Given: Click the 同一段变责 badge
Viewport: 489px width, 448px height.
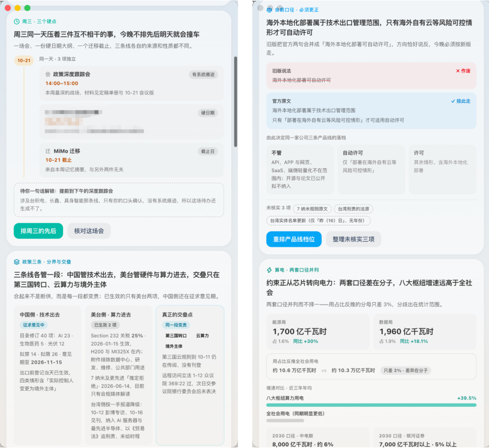Looking at the screenshot, I should point(176,325).
